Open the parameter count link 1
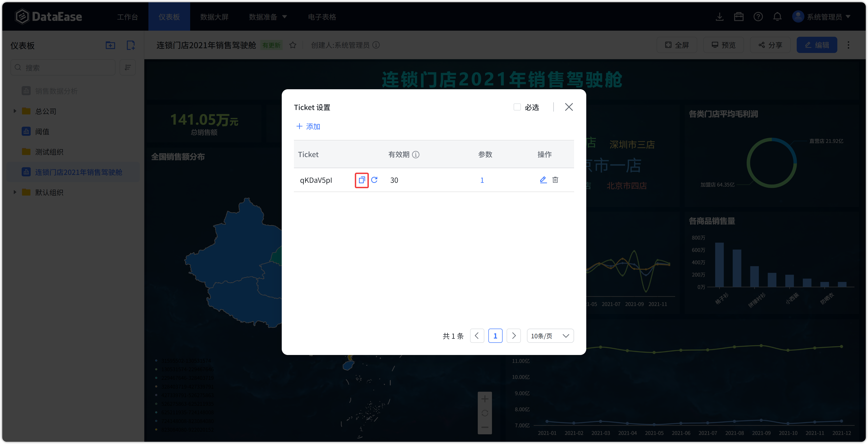Screen dimensions: 868x444 [x=482, y=180]
